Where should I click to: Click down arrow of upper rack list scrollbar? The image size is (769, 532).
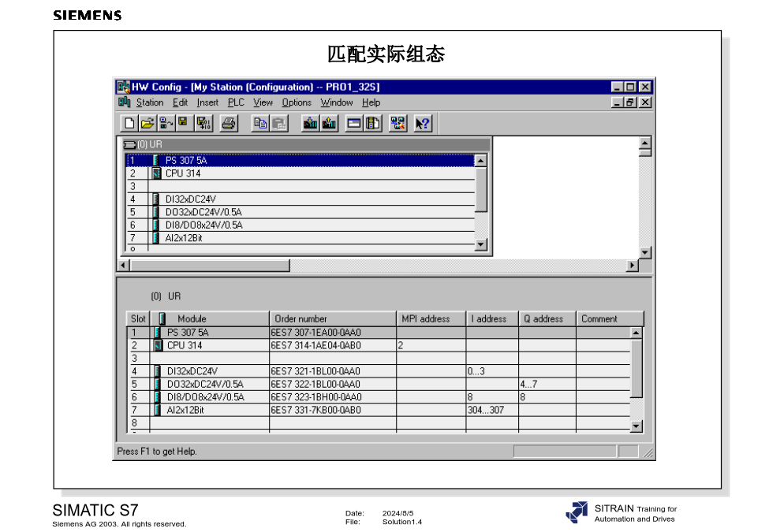(481, 245)
